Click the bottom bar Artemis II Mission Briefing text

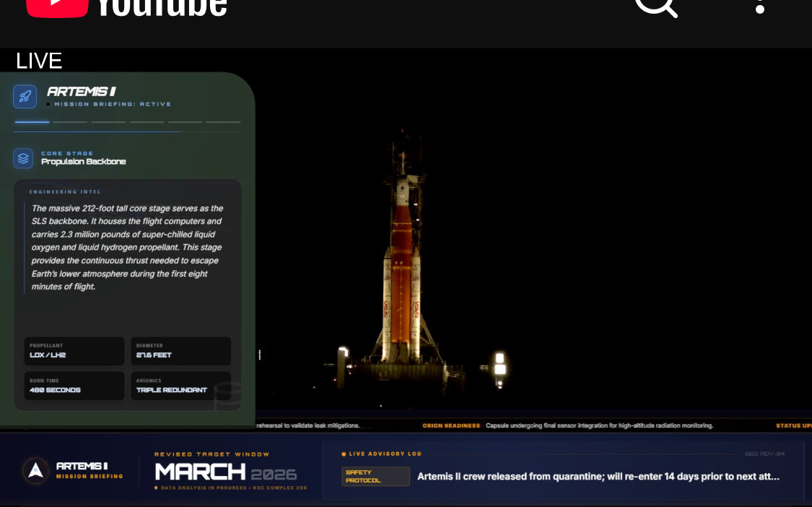pos(89,470)
